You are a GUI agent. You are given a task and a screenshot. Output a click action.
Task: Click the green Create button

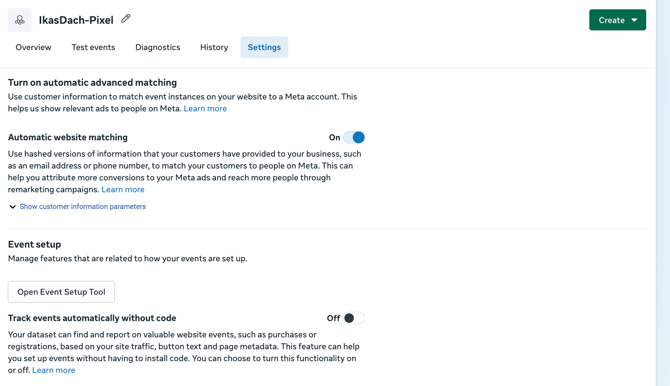tap(617, 20)
